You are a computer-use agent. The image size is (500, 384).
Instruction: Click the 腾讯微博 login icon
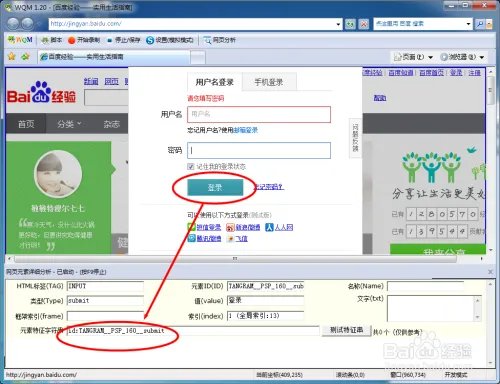[x=191, y=238]
